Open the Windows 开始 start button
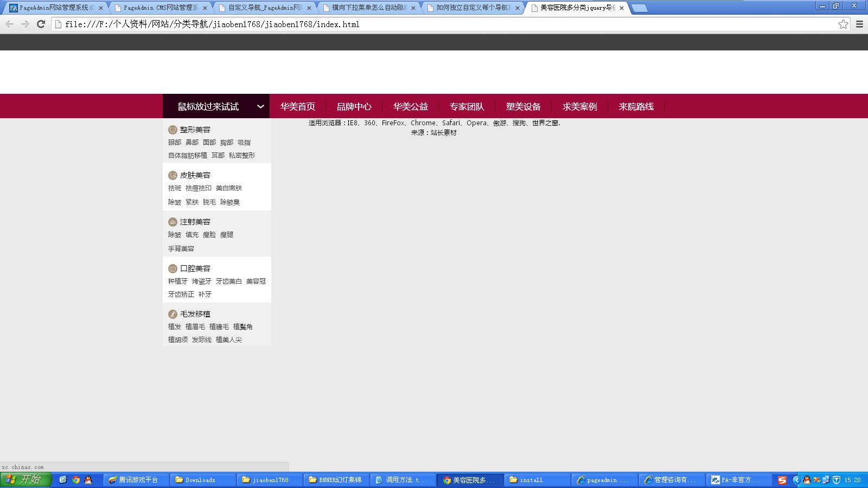This screenshot has height=488, width=868. [x=25, y=479]
